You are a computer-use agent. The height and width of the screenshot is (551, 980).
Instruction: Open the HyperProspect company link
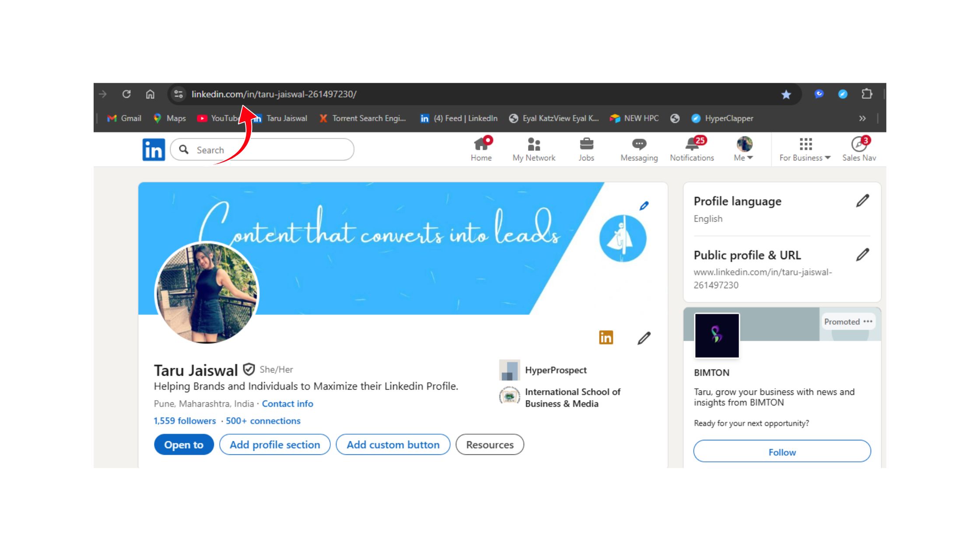tap(556, 370)
